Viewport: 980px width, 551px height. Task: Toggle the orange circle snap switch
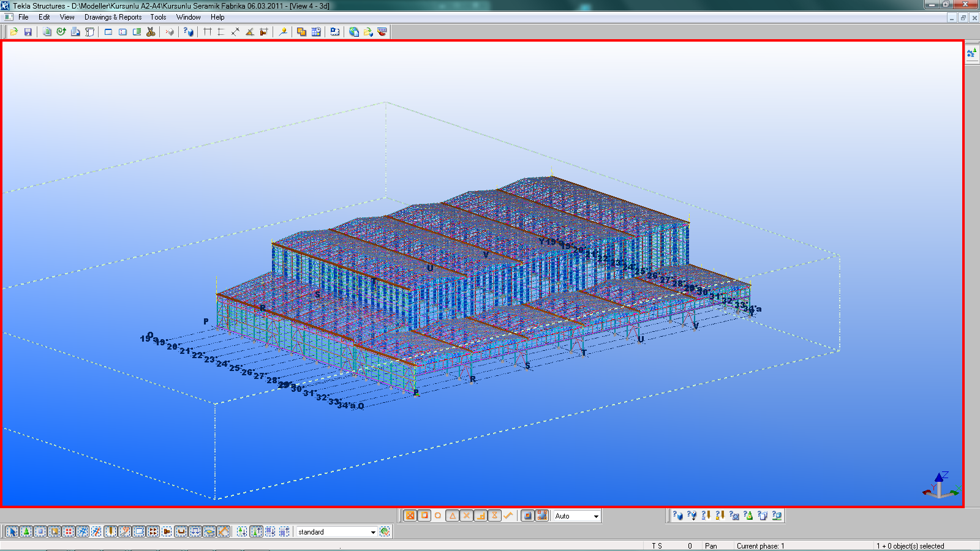(438, 515)
